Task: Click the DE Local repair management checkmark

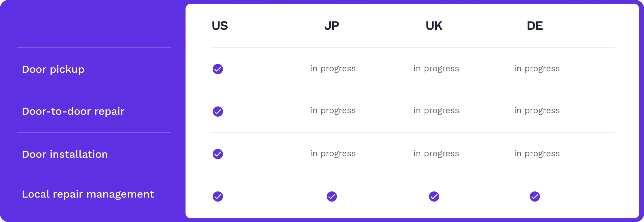Action: tap(535, 197)
